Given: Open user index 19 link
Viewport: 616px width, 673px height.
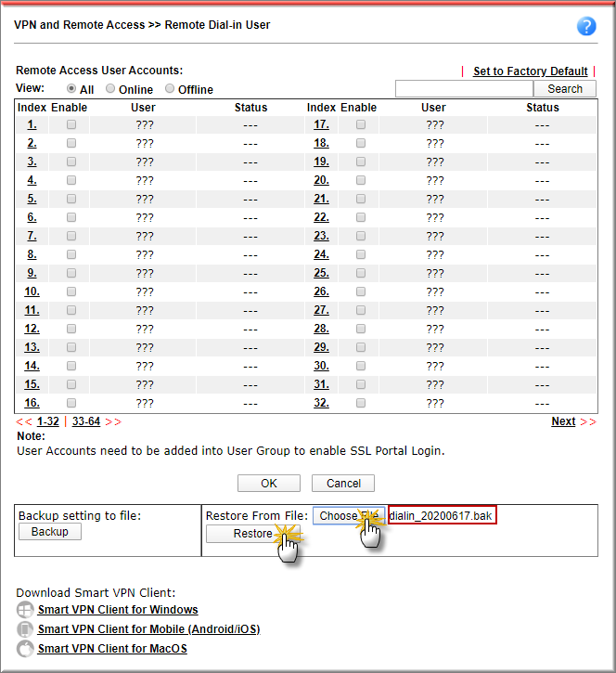Looking at the screenshot, I should click(321, 162).
